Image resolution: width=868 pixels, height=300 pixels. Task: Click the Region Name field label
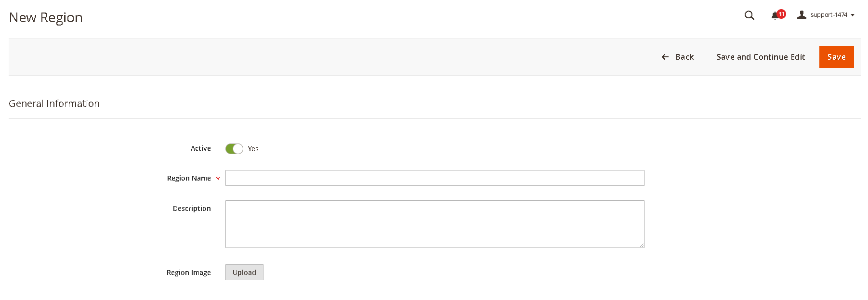(189, 178)
